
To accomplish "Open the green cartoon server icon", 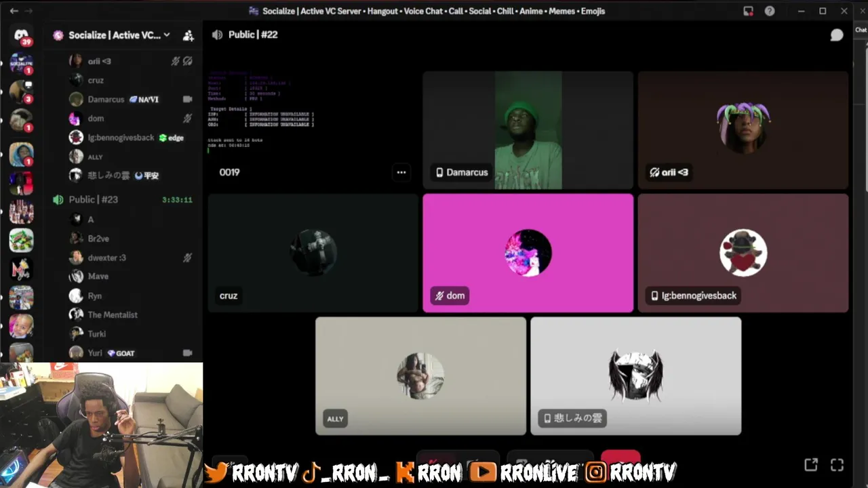I will (21, 240).
